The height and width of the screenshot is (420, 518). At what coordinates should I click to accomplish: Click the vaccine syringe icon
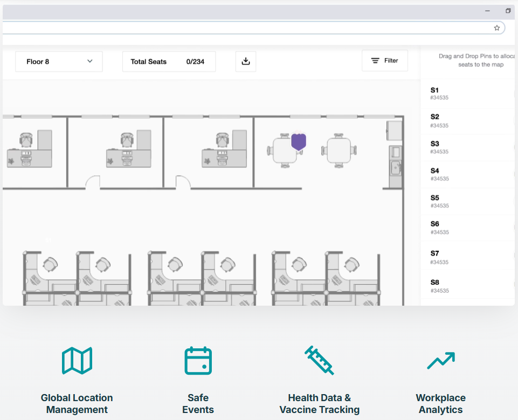(319, 361)
